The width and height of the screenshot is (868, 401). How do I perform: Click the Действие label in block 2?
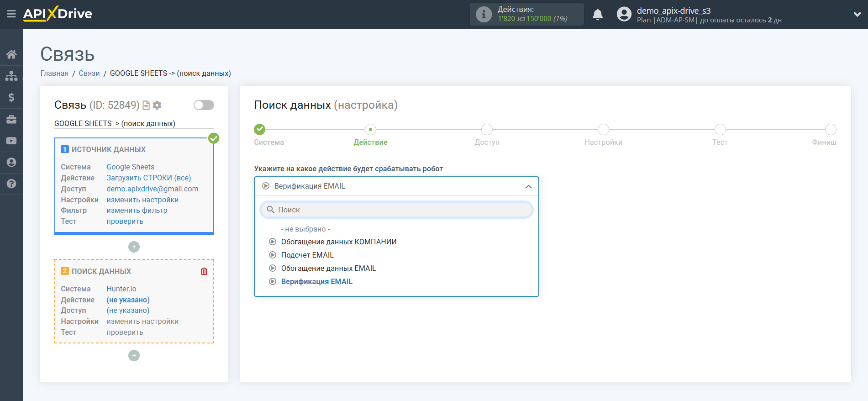coord(78,300)
